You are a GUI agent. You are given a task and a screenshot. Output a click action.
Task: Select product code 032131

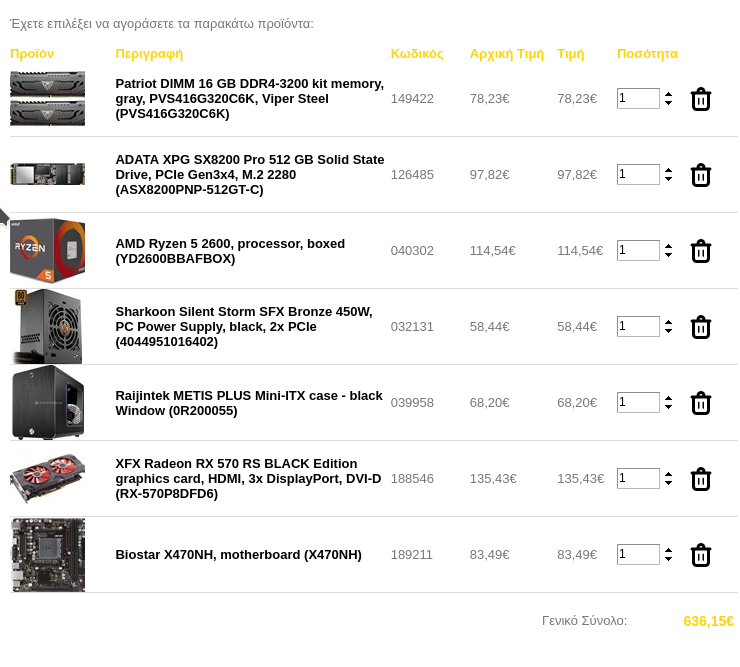coord(412,327)
